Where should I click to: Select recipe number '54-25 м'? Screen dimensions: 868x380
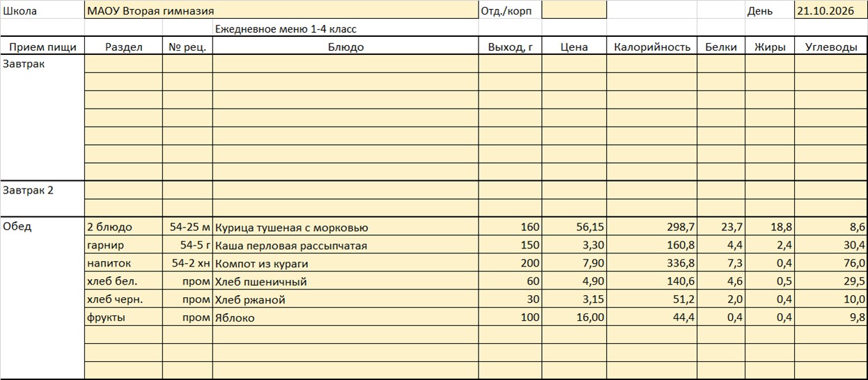click(188, 227)
